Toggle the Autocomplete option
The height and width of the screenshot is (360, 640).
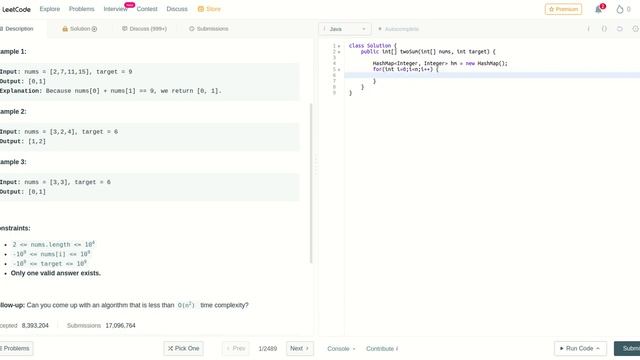coord(398,29)
